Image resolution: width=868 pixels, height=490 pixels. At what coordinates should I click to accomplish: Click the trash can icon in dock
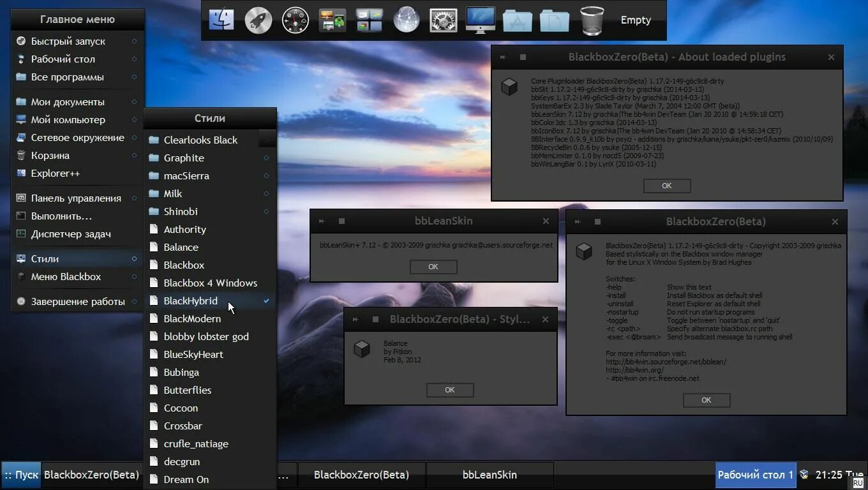pos(592,20)
